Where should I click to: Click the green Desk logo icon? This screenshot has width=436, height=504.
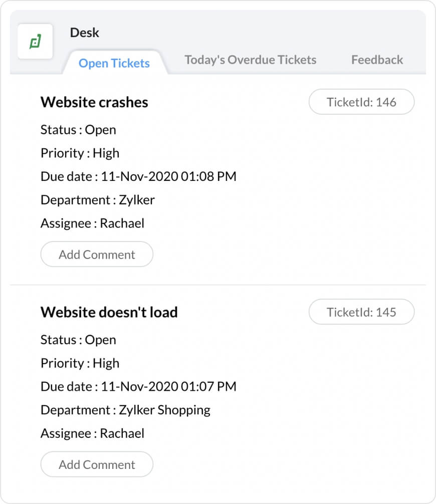35,42
